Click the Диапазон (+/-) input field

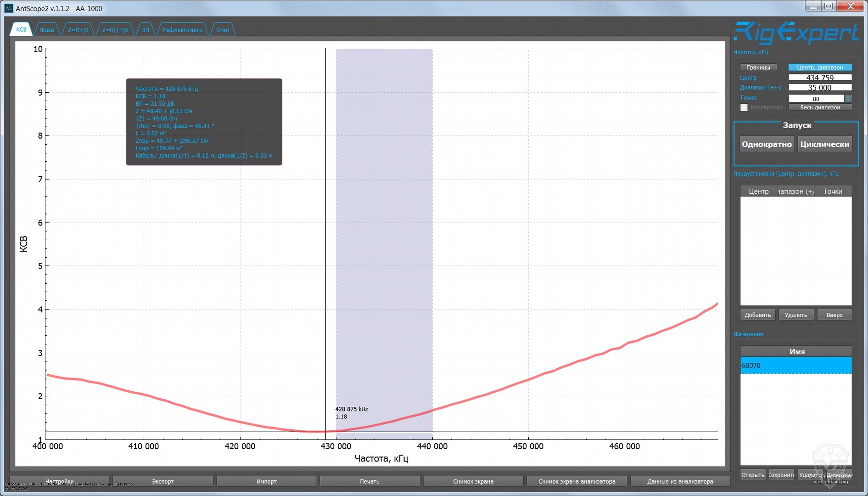[x=819, y=88]
